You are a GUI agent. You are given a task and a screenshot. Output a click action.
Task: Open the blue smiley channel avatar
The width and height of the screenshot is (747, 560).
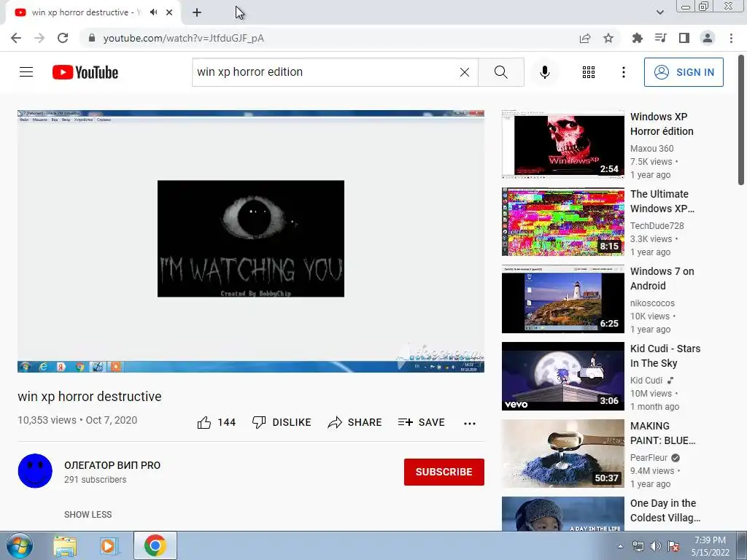click(35, 471)
